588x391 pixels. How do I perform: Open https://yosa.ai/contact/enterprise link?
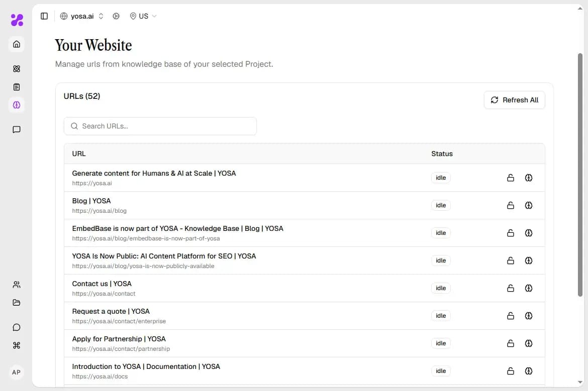(x=119, y=321)
